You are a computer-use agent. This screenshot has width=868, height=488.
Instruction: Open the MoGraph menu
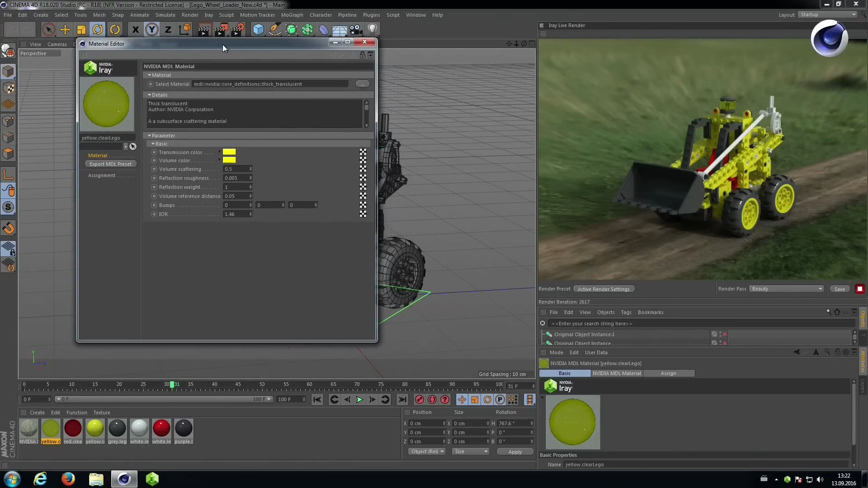(292, 15)
